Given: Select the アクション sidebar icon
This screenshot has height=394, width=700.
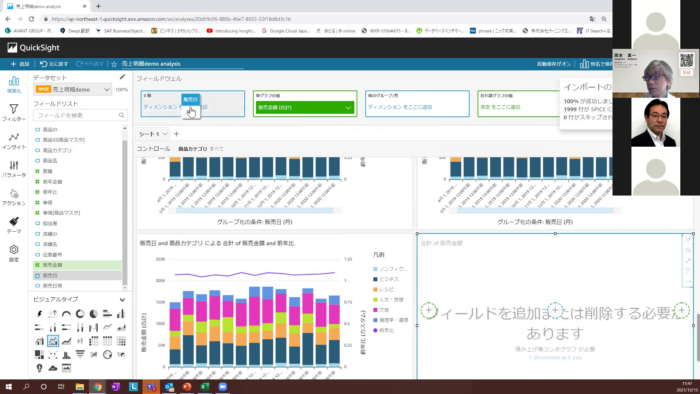Looking at the screenshot, I should click(x=14, y=197).
